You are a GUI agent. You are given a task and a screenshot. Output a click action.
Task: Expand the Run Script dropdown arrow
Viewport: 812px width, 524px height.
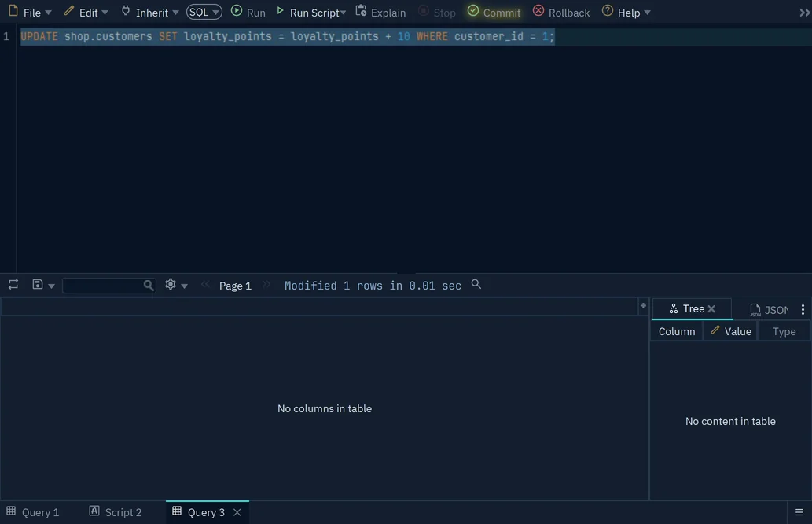(x=343, y=13)
